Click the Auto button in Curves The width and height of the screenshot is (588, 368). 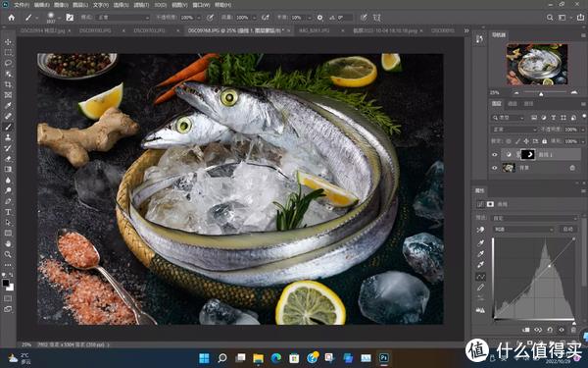[567, 229]
